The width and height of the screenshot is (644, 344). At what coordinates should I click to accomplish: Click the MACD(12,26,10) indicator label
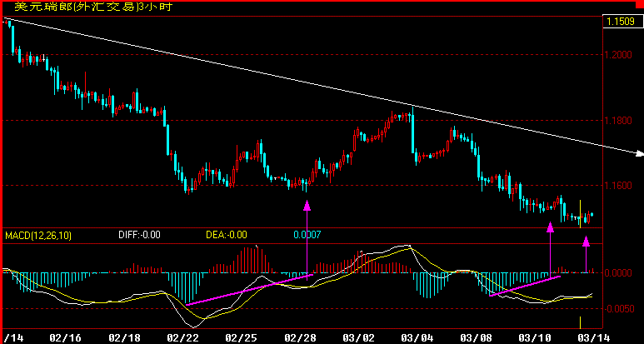pyautogui.click(x=37, y=235)
